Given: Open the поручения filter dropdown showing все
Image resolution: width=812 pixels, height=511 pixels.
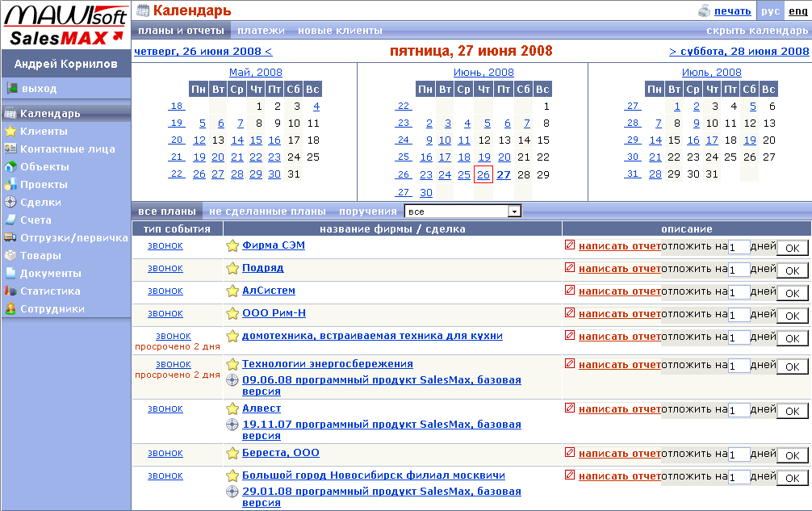Looking at the screenshot, I should (463, 212).
